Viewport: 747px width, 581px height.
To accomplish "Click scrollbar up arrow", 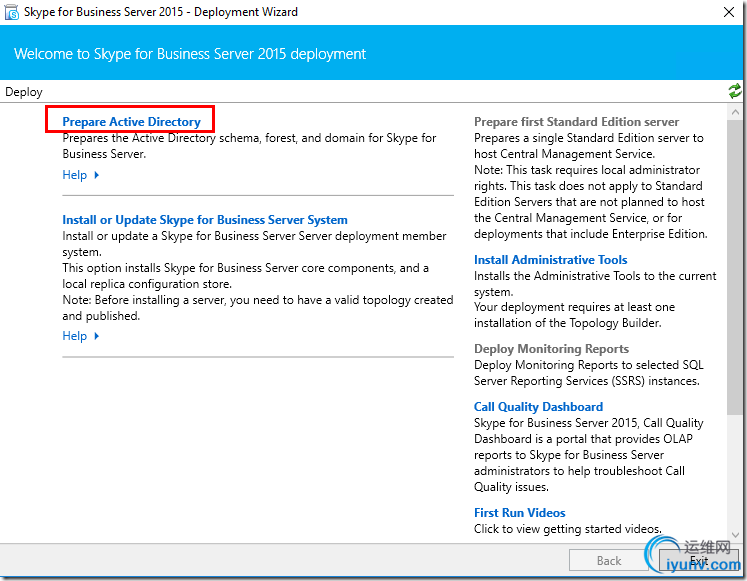I will (735, 112).
